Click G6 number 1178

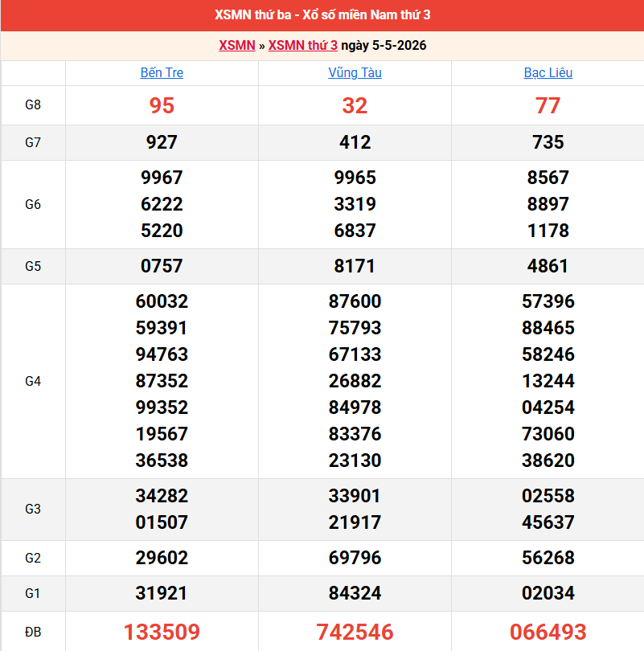pyautogui.click(x=548, y=231)
